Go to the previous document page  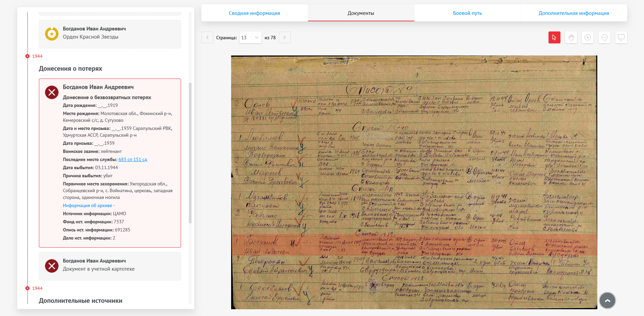pyautogui.click(x=207, y=38)
